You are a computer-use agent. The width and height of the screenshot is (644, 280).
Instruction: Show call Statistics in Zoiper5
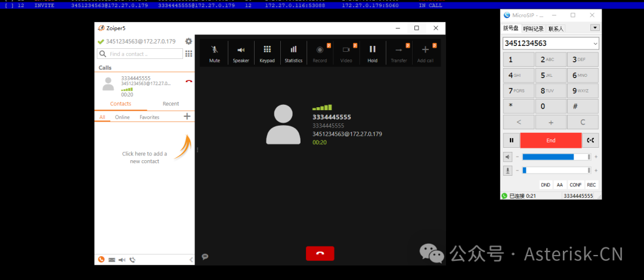(x=293, y=54)
